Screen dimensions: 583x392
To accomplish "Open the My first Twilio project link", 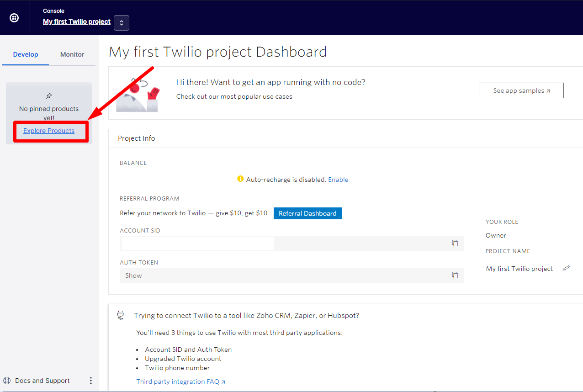I will [x=77, y=21].
